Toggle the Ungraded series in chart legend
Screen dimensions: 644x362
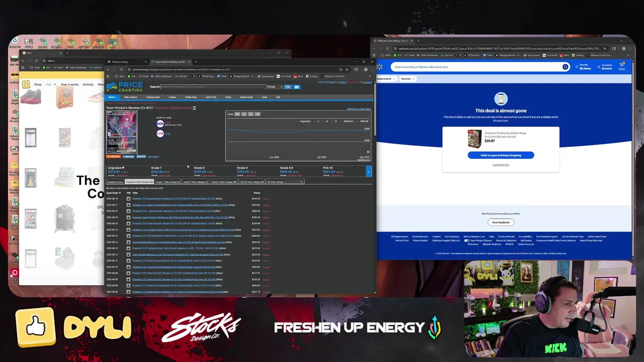303,121
